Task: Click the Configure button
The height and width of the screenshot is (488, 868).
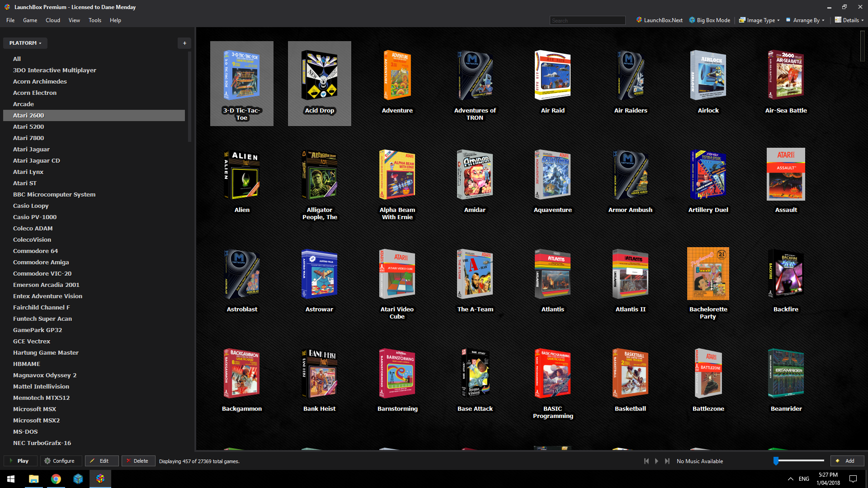Action: (61, 461)
